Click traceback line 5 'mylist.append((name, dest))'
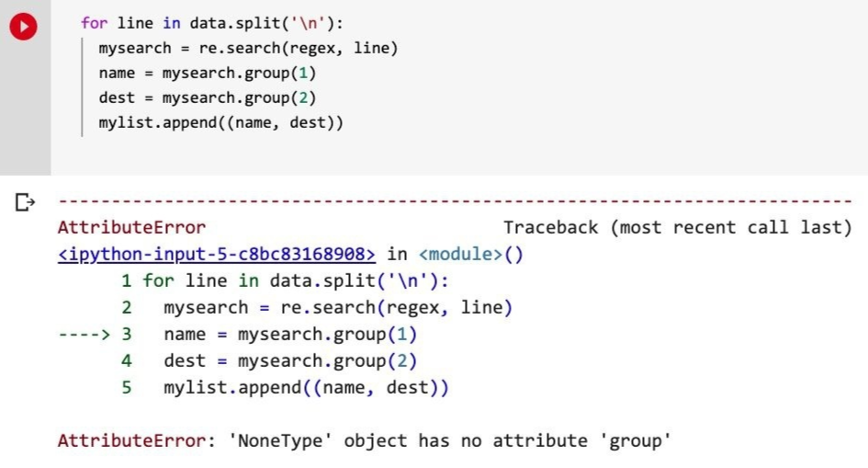Viewport: 868px width, 468px height. tap(306, 388)
